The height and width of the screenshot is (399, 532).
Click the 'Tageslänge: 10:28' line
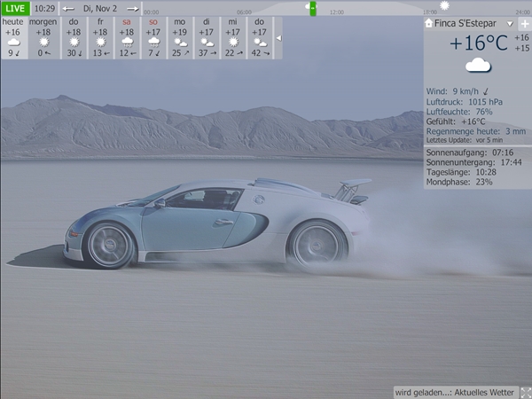click(461, 172)
